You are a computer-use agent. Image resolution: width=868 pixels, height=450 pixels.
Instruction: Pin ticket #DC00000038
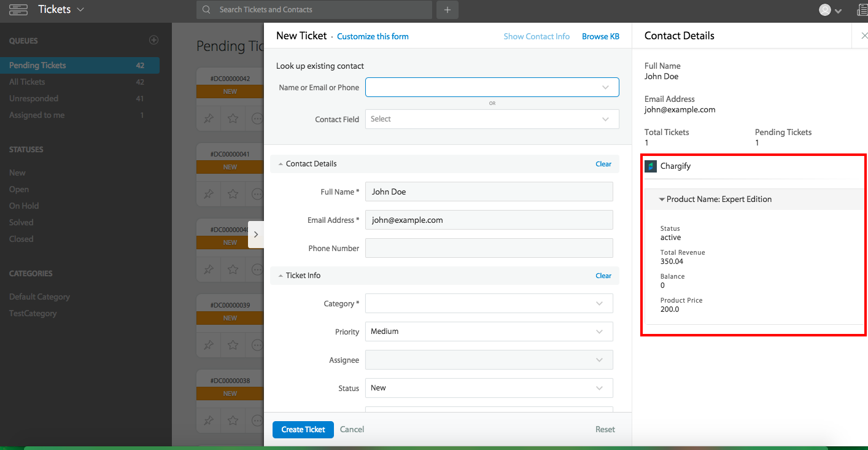click(209, 421)
